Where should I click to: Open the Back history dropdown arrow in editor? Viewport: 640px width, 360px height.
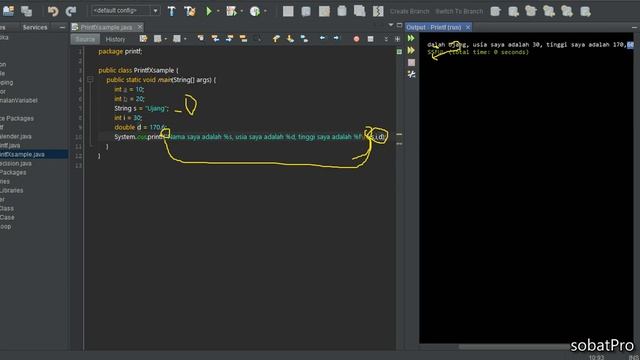[166, 39]
